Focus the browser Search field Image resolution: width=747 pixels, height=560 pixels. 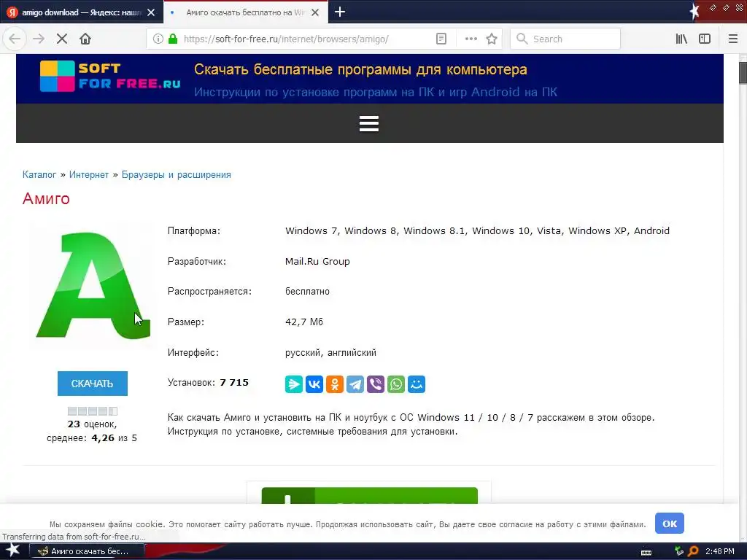tap(565, 39)
